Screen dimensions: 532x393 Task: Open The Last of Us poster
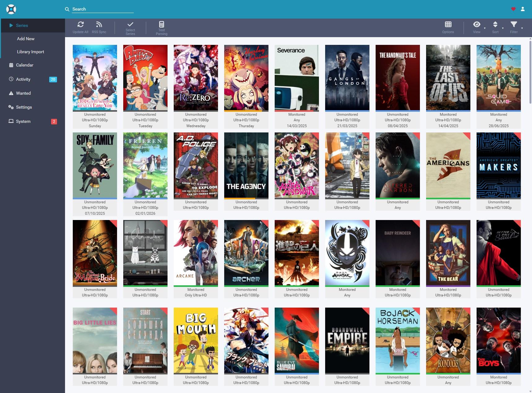pyautogui.click(x=448, y=77)
